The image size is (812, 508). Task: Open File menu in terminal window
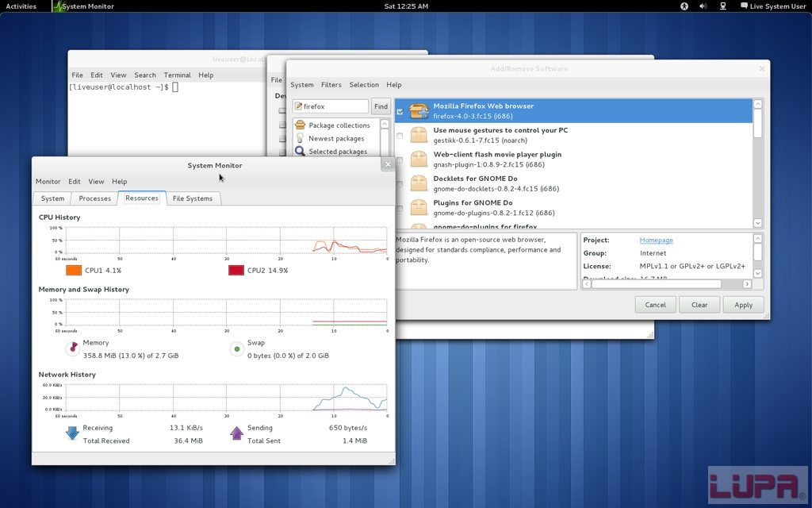(77, 75)
